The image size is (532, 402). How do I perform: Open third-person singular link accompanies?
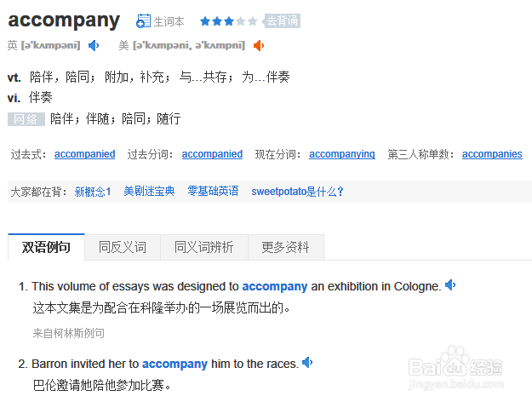click(492, 154)
